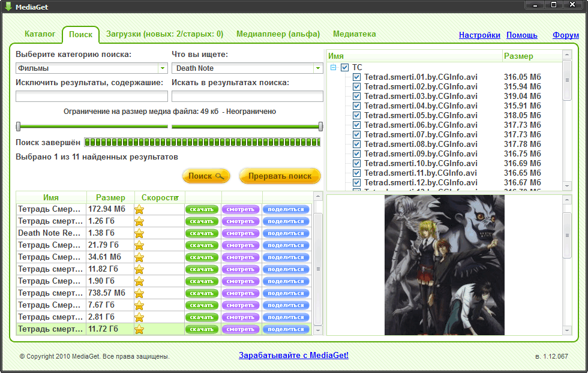The width and height of the screenshot is (588, 373).
Task: Select the Поиск tab
Action: pos(80,35)
